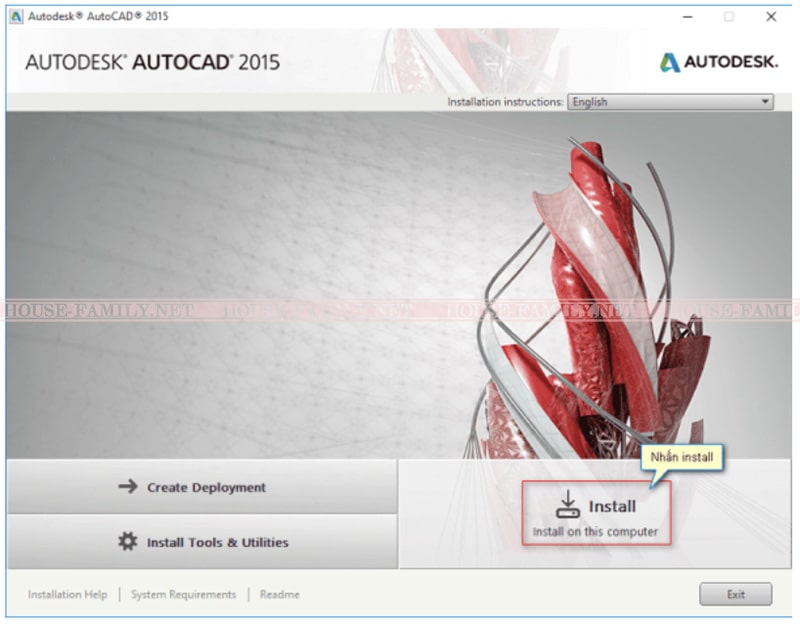The image size is (800, 624).
Task: Open the Installation instructions language dropdown
Action: point(670,102)
